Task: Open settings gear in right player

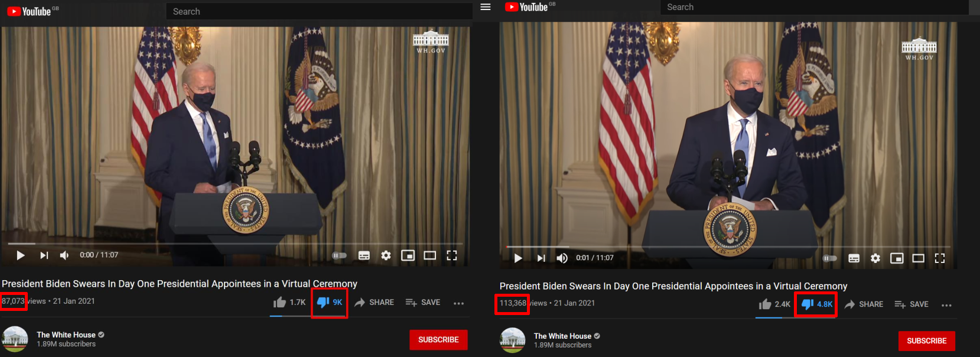Action: point(875,258)
